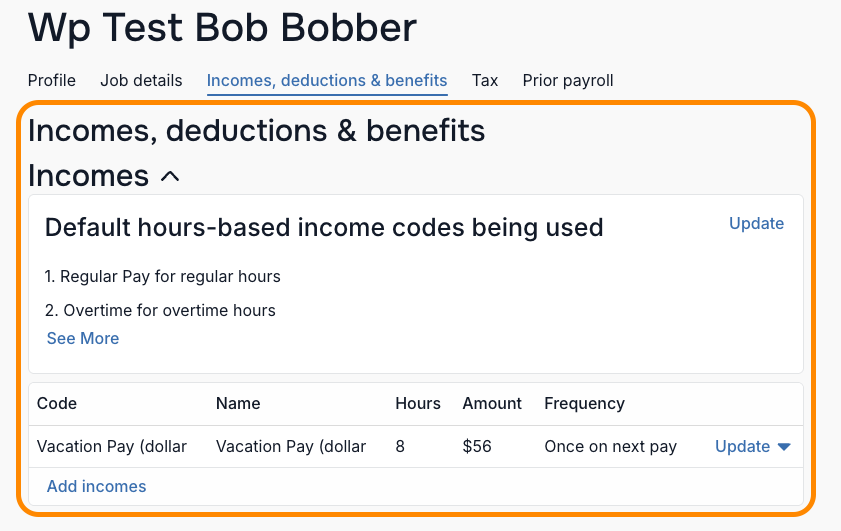Viewport: 841px width, 531px height.
Task: Select the Once on next pay cell
Action: point(610,446)
